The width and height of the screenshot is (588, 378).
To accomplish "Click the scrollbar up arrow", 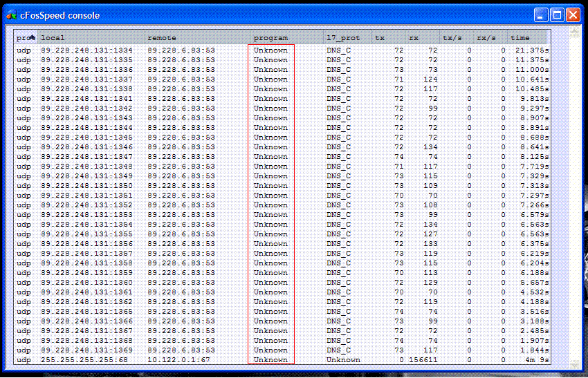I will click(x=574, y=32).
